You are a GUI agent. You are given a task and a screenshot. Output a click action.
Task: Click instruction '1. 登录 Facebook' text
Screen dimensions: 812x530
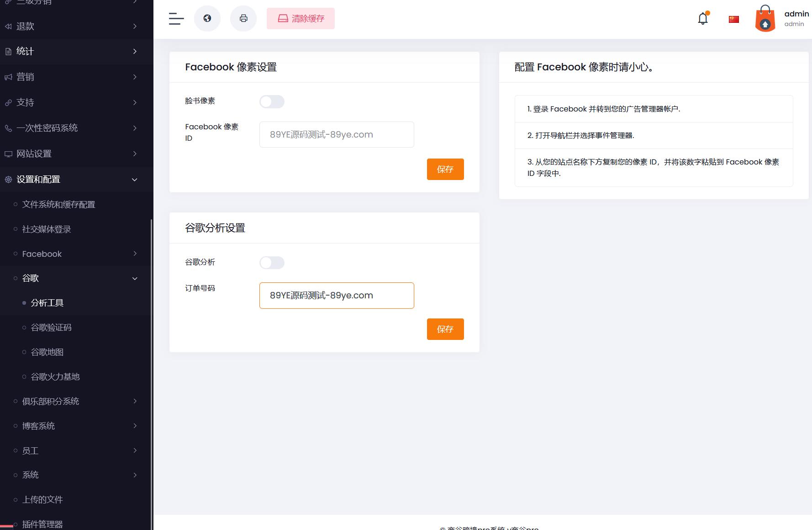pos(603,109)
